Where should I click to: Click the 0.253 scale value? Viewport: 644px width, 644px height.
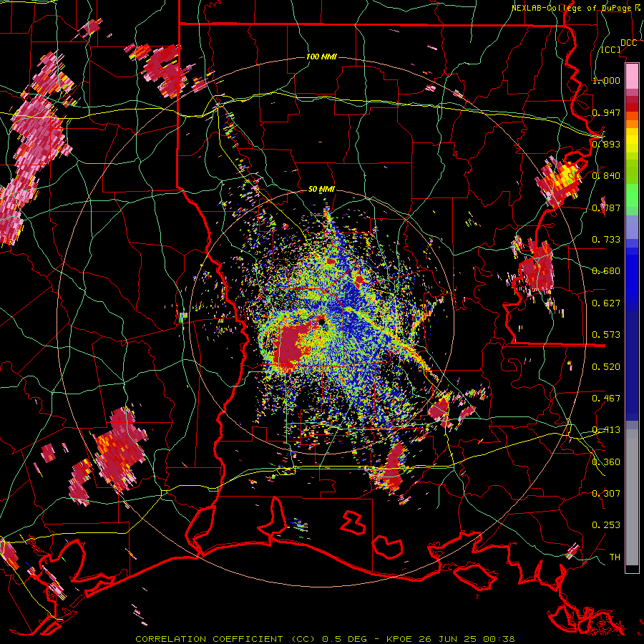pos(606,525)
